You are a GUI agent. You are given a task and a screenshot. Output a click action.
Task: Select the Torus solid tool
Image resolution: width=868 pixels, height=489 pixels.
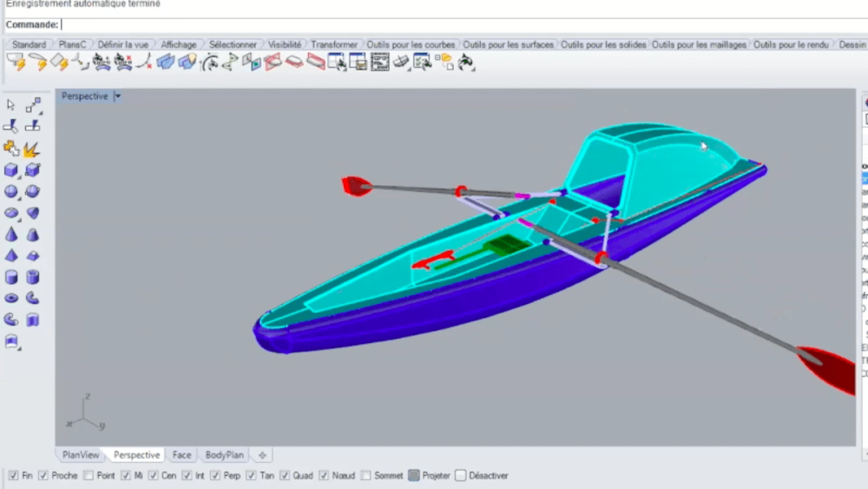[11, 299]
